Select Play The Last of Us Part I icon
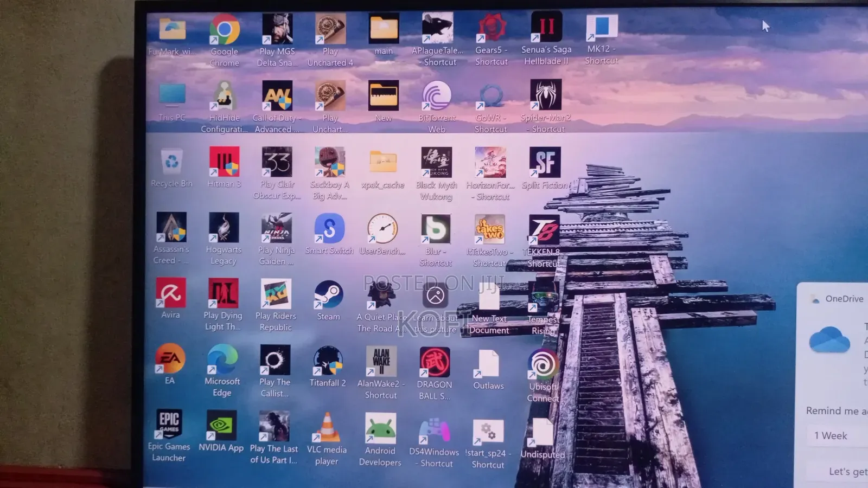This screenshot has height=488, width=868. click(274, 426)
